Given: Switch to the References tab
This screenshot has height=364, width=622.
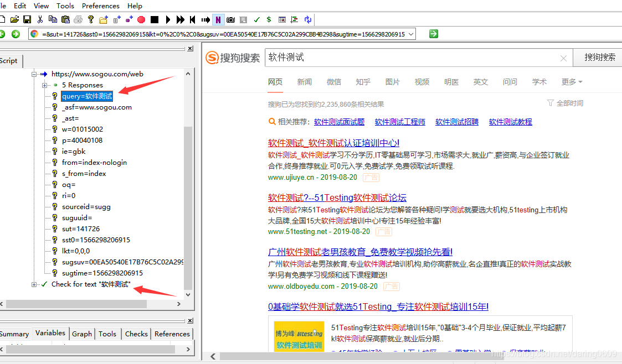Looking at the screenshot, I should pos(172,334).
